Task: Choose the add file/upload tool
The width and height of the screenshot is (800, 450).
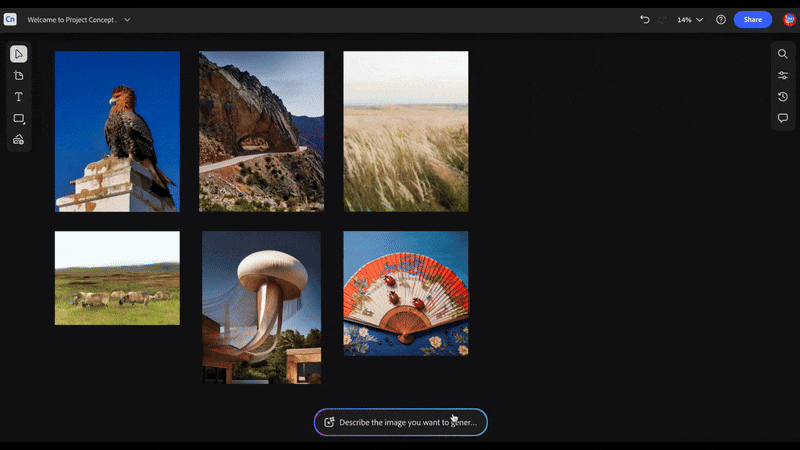Action: pos(19,76)
